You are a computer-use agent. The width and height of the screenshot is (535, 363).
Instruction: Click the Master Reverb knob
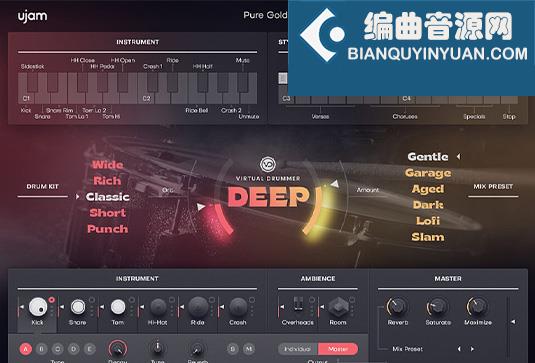[x=397, y=306]
